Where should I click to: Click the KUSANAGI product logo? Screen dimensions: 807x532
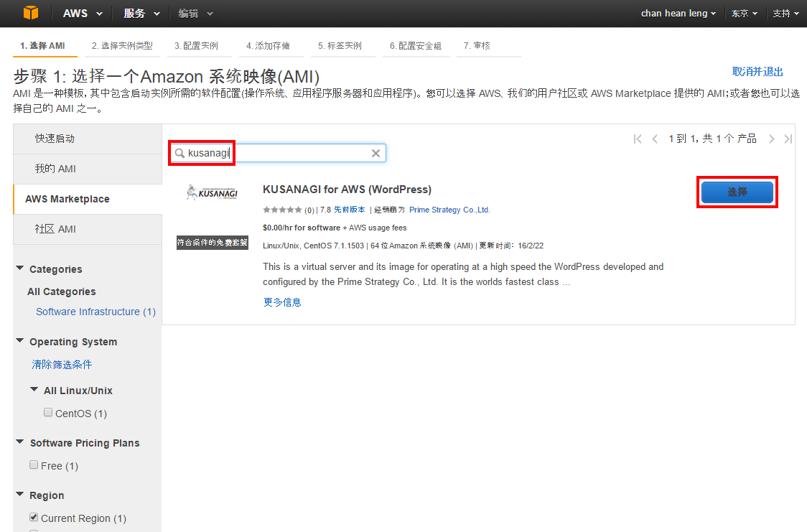coord(212,192)
